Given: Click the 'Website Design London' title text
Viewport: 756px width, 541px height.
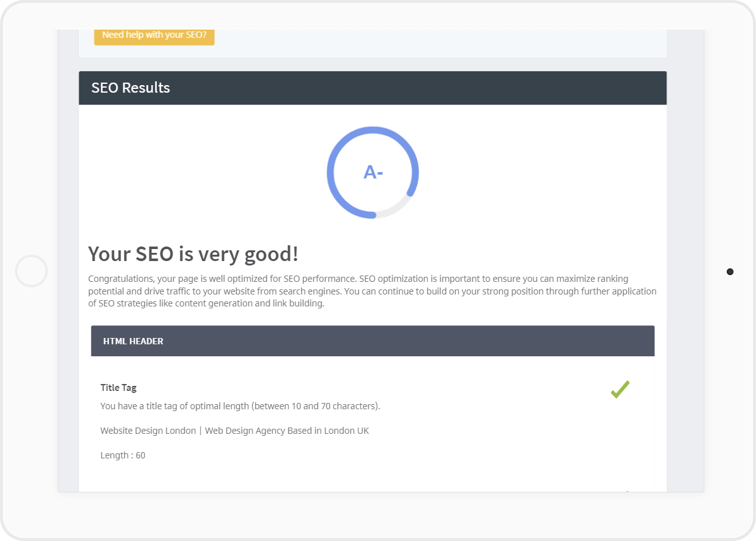Looking at the screenshot, I should pos(234,431).
